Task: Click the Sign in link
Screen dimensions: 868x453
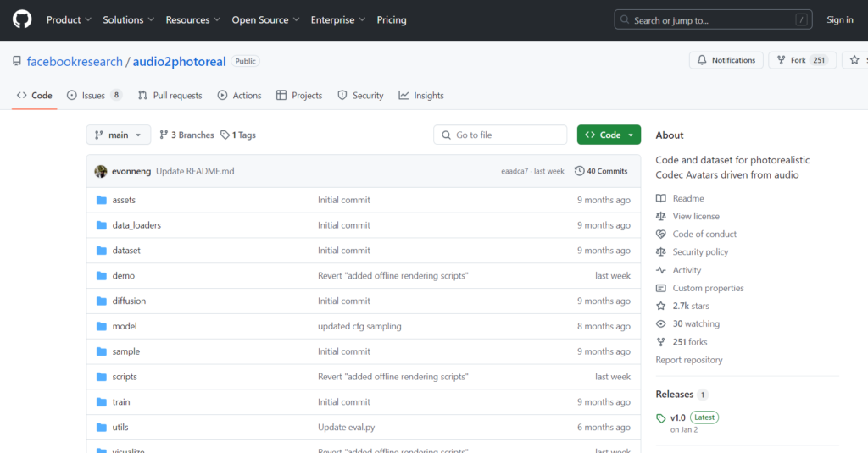Action: [x=840, y=20]
